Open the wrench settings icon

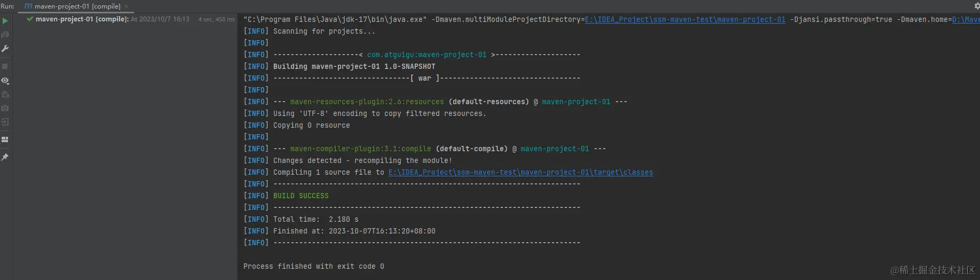coord(5,49)
